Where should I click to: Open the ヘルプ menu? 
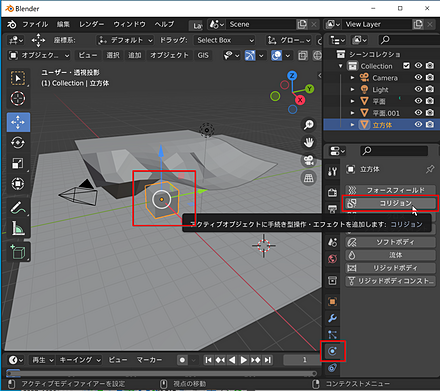pyautogui.click(x=164, y=24)
